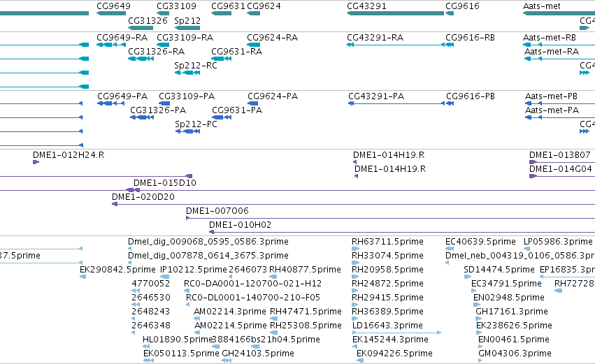Select the CG9624 gene label
This screenshot has height=364, width=595.
264,6
